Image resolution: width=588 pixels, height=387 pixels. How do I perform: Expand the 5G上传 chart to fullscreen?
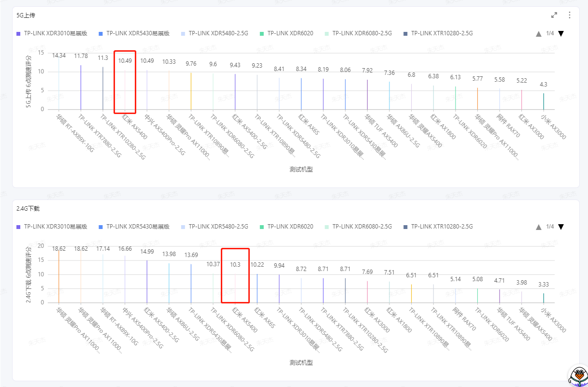click(554, 15)
